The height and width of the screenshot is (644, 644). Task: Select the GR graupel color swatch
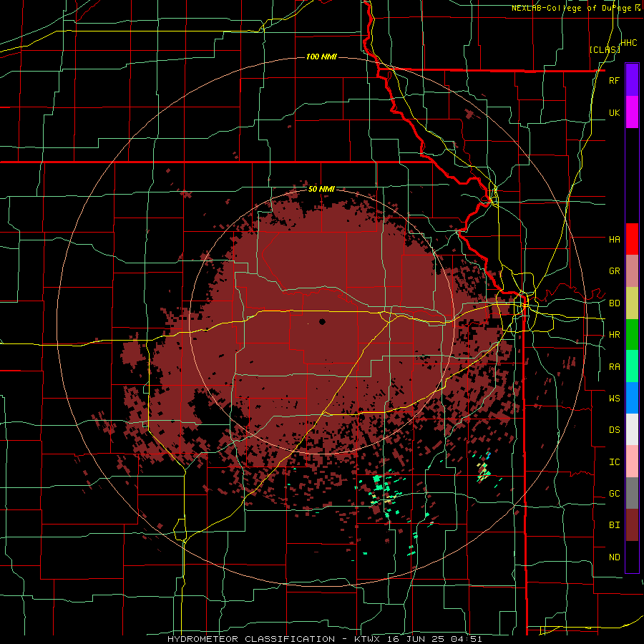point(632,271)
